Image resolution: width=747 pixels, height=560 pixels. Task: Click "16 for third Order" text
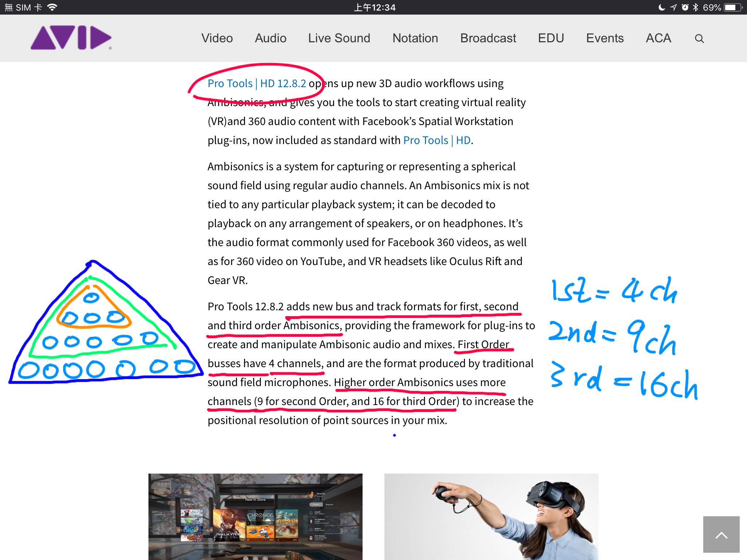point(414,401)
